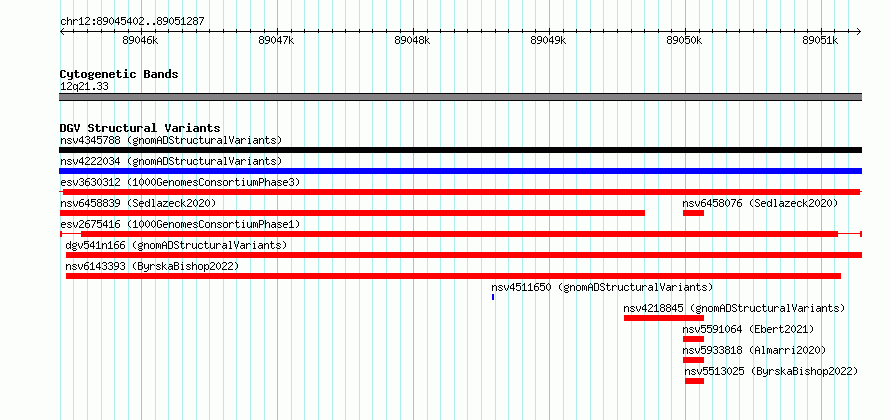Click the red esv3630312 variant bar
The width and height of the screenshot is (890, 420).
point(460,192)
